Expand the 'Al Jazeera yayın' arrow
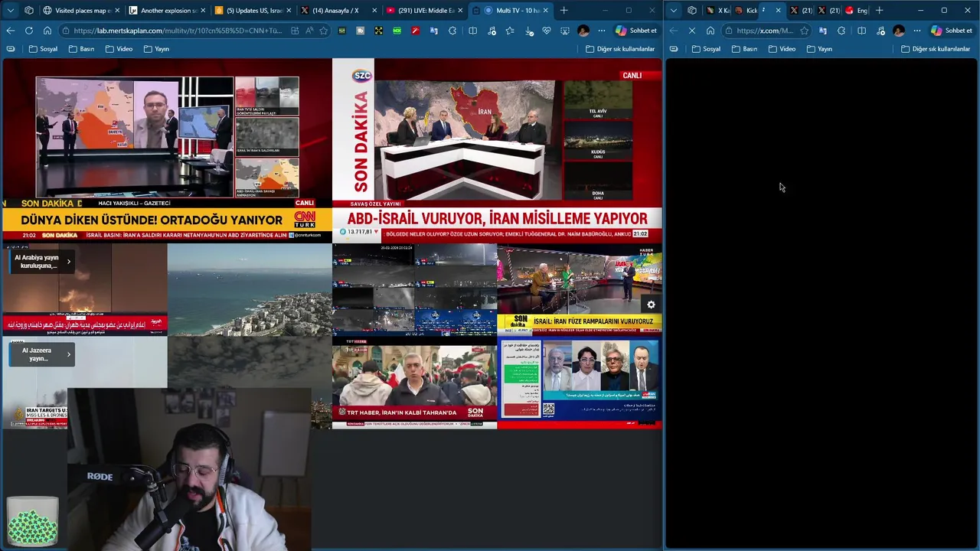This screenshot has height=551, width=980. click(x=68, y=354)
